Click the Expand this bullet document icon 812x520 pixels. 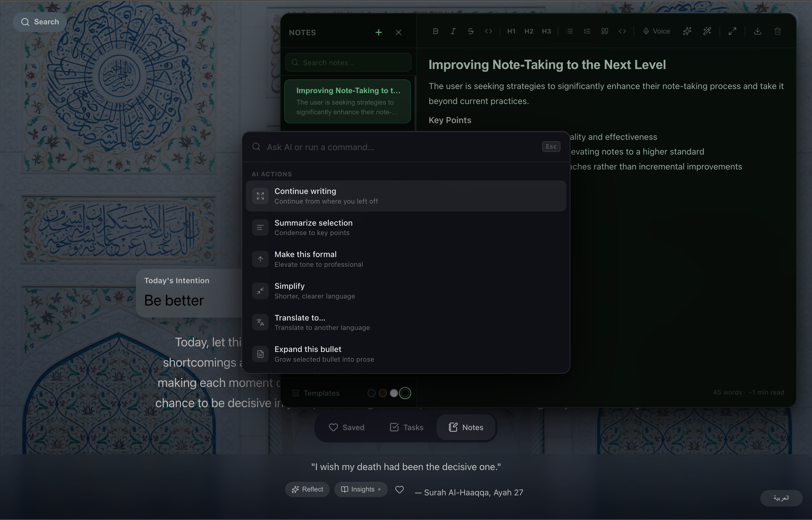pyautogui.click(x=260, y=354)
